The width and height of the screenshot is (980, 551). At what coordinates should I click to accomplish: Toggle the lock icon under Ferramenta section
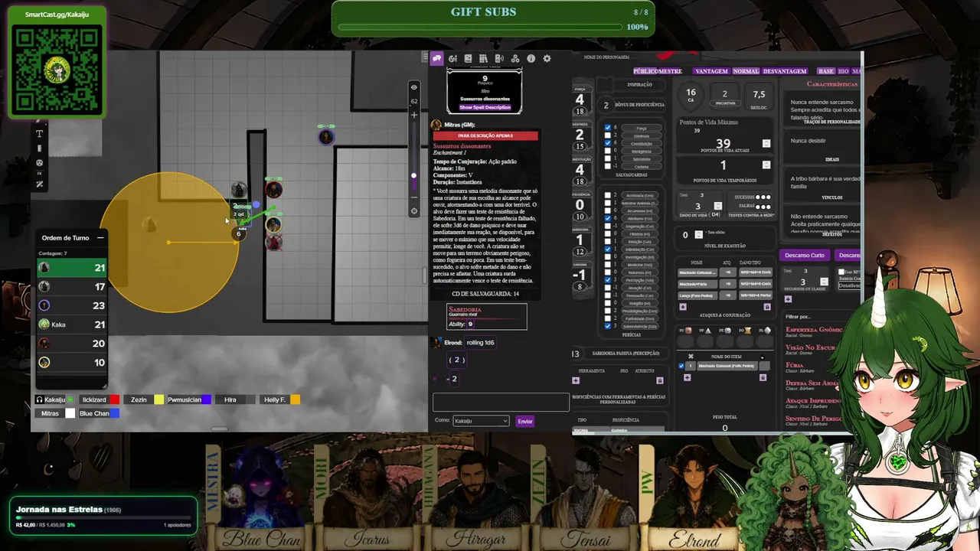pos(660,380)
